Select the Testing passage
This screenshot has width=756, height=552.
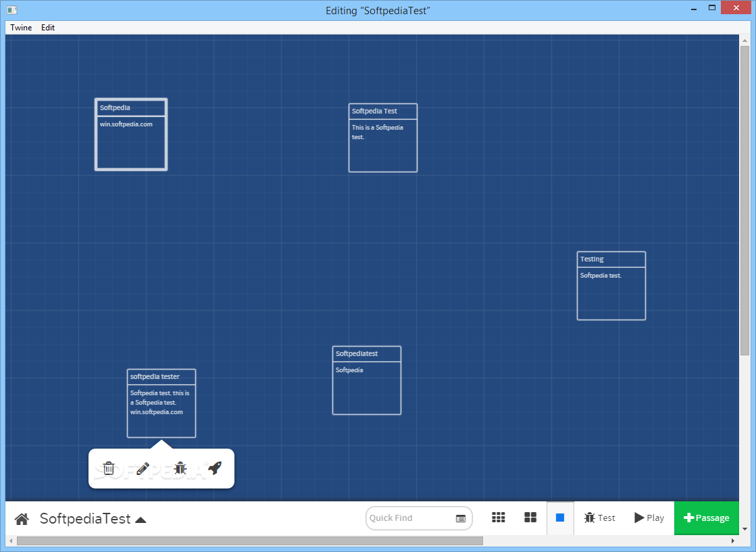point(611,286)
